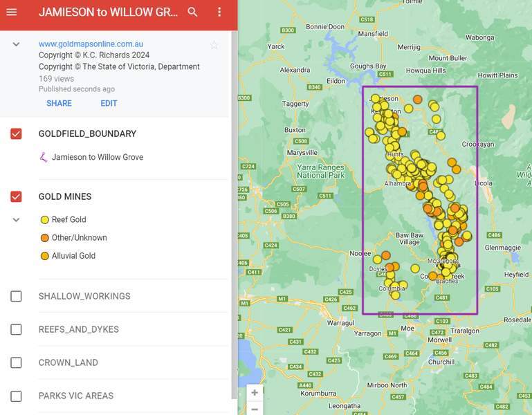Open the hamburger menu in the red header
532x415 pixels.
[12, 12]
